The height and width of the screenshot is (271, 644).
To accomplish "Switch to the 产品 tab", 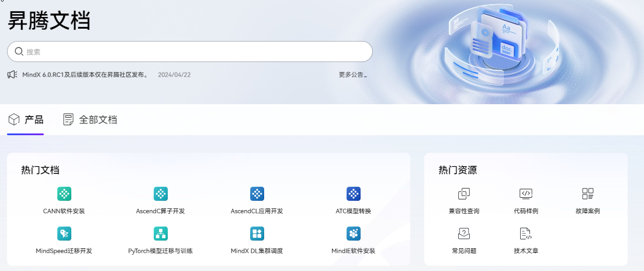I will tap(26, 119).
